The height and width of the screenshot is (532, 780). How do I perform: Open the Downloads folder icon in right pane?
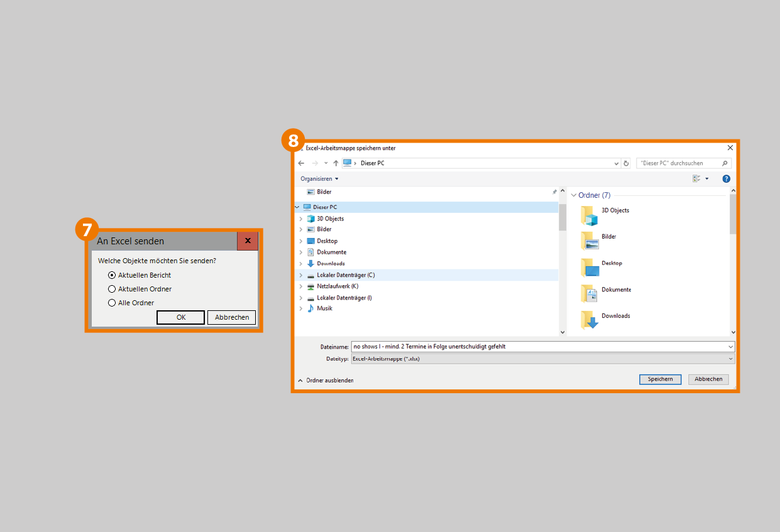590,320
